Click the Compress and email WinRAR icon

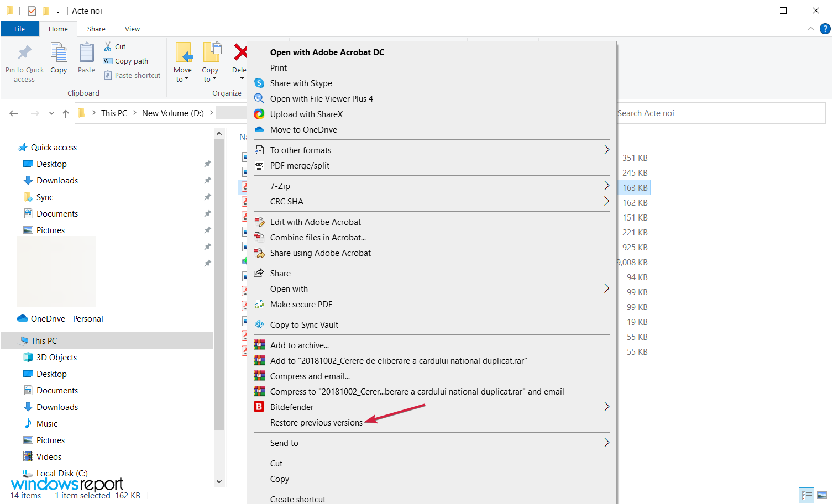point(259,376)
